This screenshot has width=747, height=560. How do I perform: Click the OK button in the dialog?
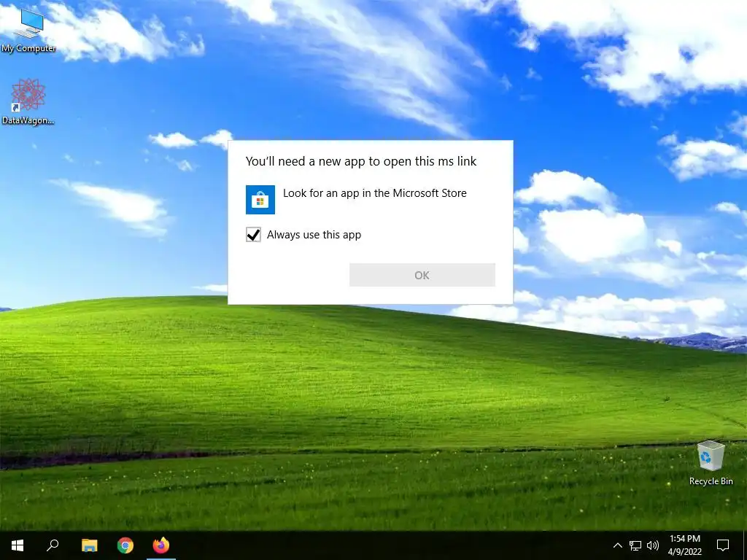click(x=422, y=275)
